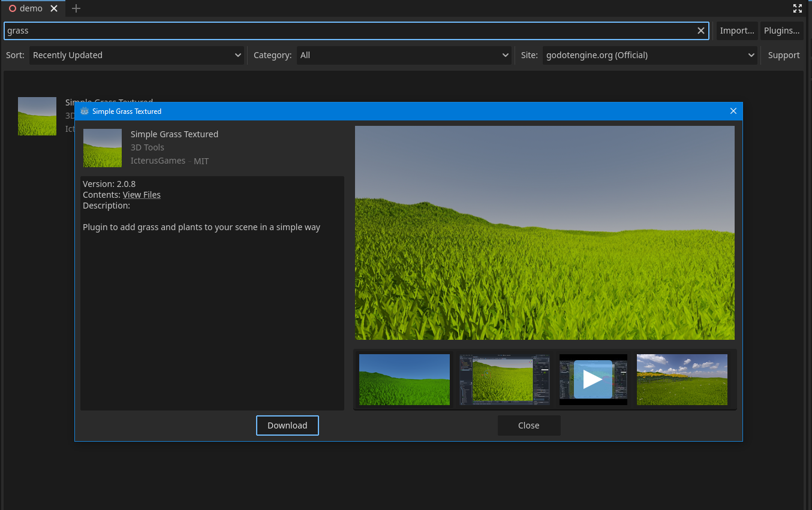Expand the Category dropdown
Viewport: 812px width, 510px height.
point(404,55)
